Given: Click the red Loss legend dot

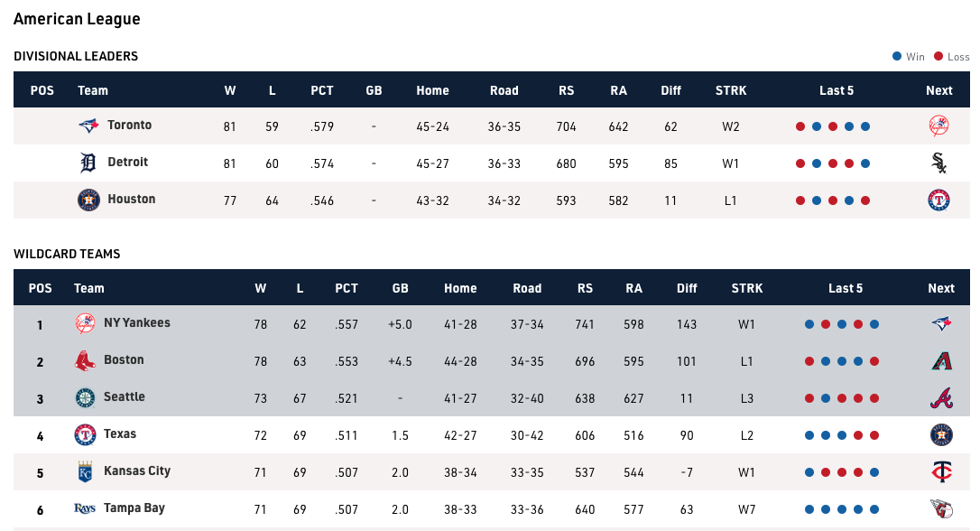Looking at the screenshot, I should tap(938, 56).
